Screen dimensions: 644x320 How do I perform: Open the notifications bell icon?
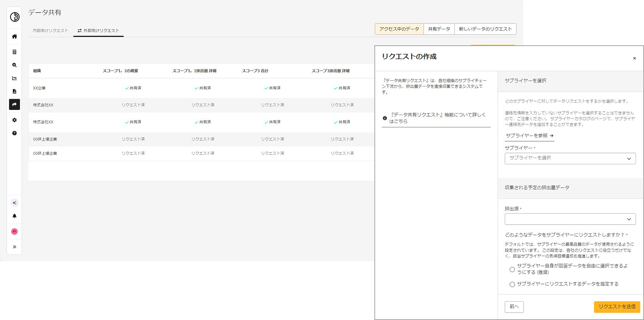pyautogui.click(x=14, y=216)
